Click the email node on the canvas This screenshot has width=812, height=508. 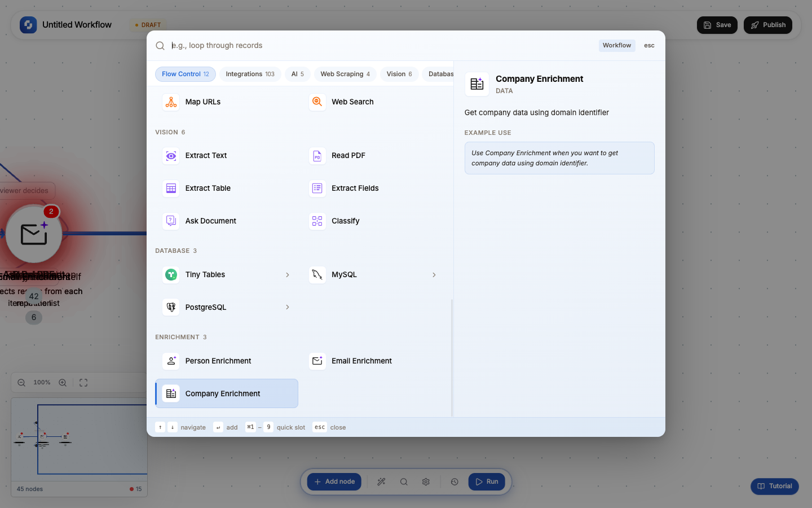coord(34,234)
